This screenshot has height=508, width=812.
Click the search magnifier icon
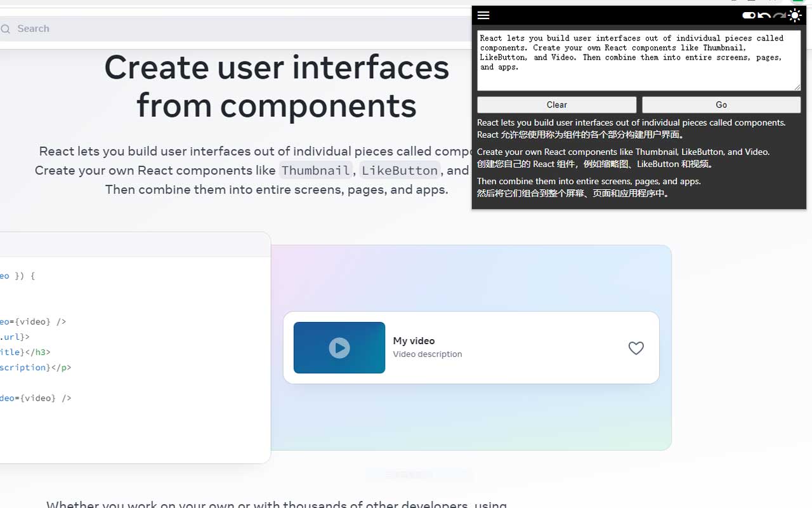coord(6,29)
